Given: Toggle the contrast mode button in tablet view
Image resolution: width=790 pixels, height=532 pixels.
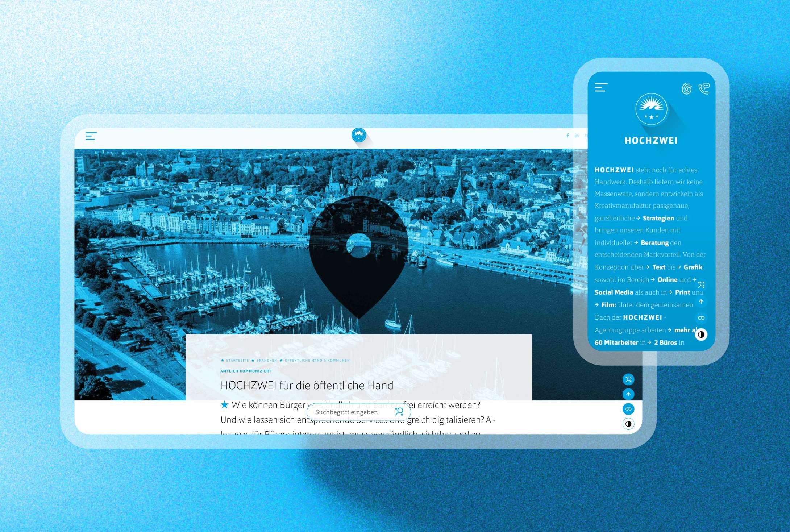Looking at the screenshot, I should click(628, 424).
